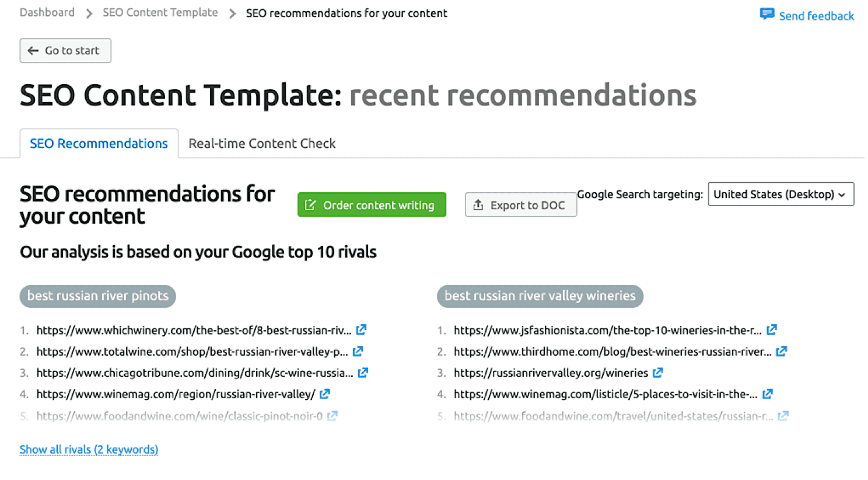The height and width of the screenshot is (480, 868).
Task: Click external link icon next to thirdhome.com blog result
Action: click(x=782, y=351)
